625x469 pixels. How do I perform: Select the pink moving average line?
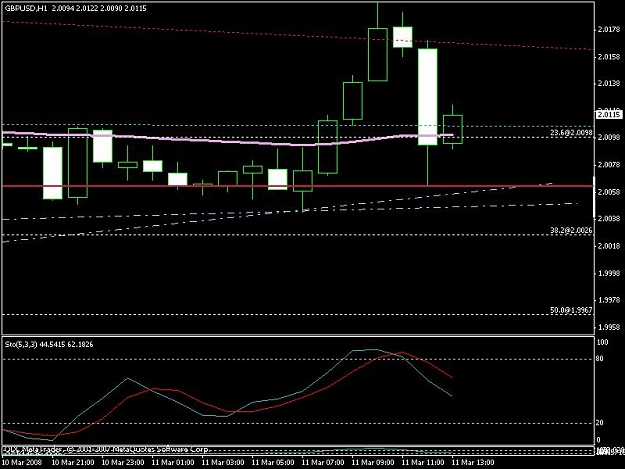pos(227,141)
